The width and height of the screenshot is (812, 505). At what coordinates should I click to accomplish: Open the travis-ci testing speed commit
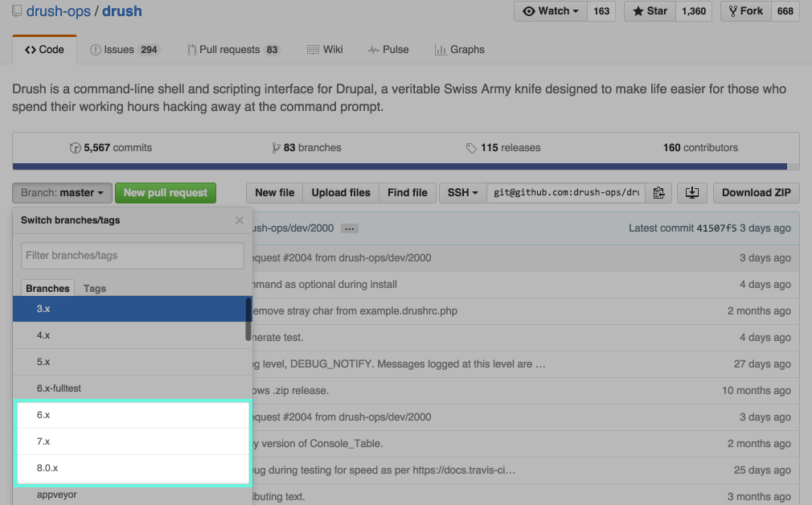tap(384, 470)
